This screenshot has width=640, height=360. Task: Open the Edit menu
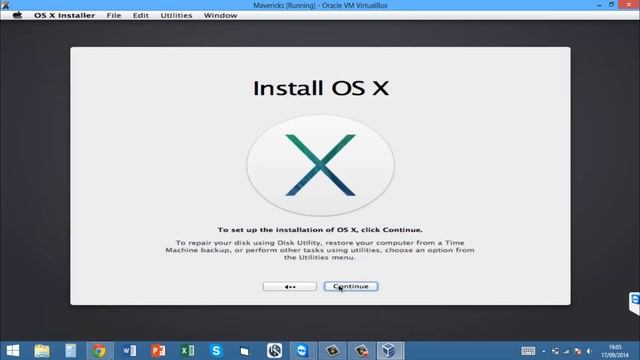[x=140, y=15]
